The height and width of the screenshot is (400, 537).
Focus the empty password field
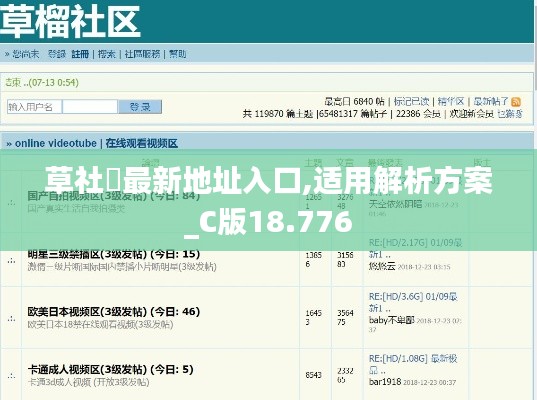pos(90,107)
